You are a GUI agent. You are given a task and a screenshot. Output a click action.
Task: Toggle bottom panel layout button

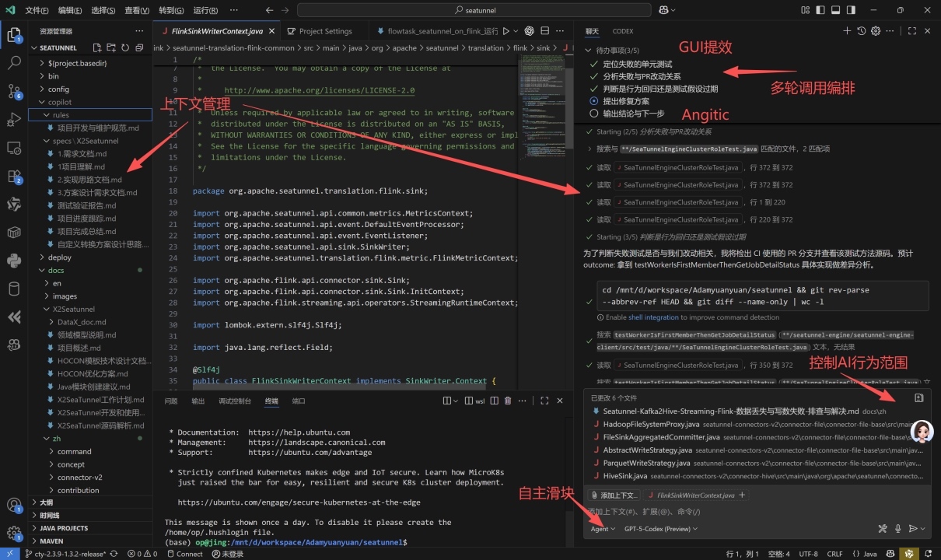tap(836, 10)
